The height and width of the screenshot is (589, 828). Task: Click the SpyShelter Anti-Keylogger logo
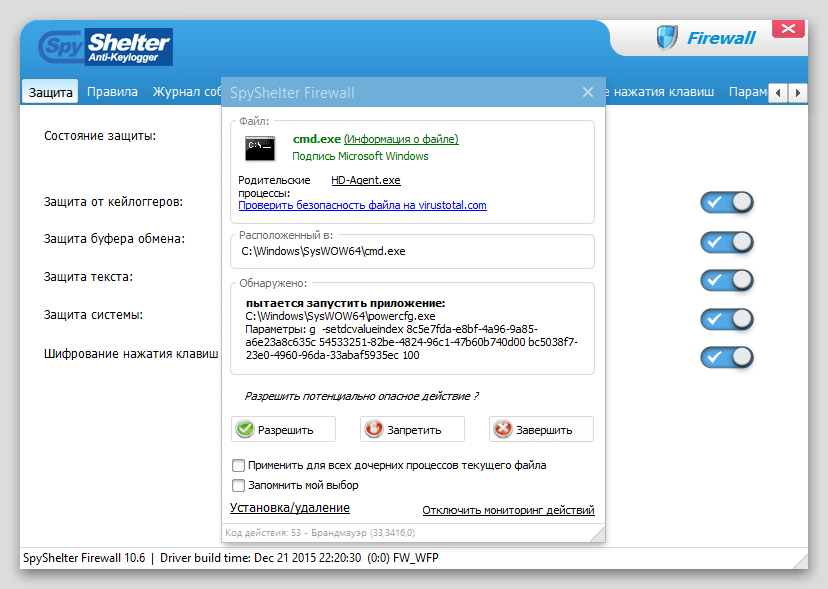(x=106, y=47)
